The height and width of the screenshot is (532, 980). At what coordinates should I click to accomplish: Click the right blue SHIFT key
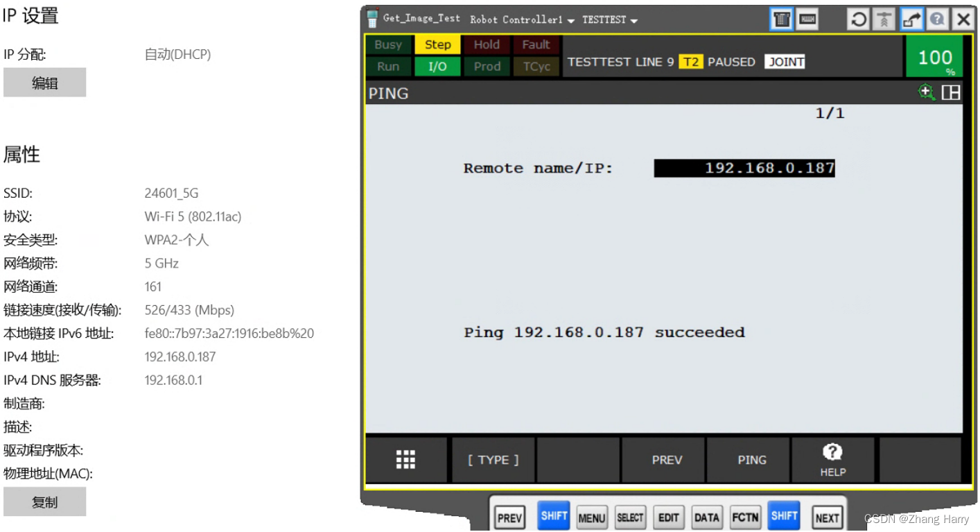tap(784, 516)
